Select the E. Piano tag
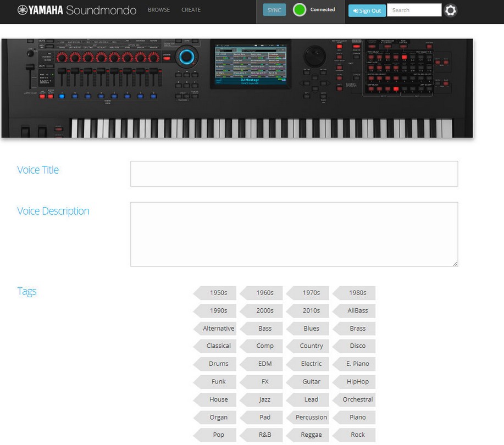 click(x=357, y=364)
